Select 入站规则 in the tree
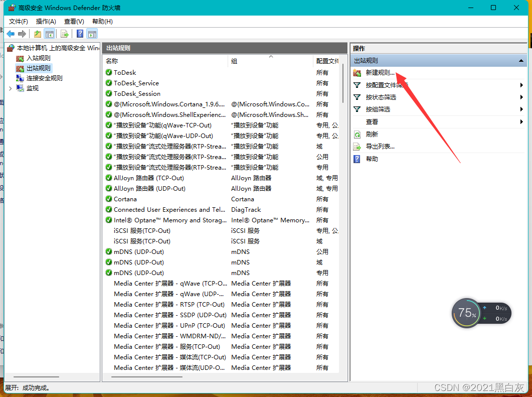 point(38,58)
